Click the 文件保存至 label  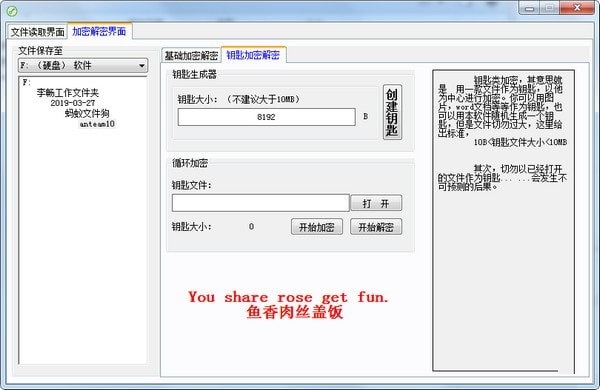41,51
